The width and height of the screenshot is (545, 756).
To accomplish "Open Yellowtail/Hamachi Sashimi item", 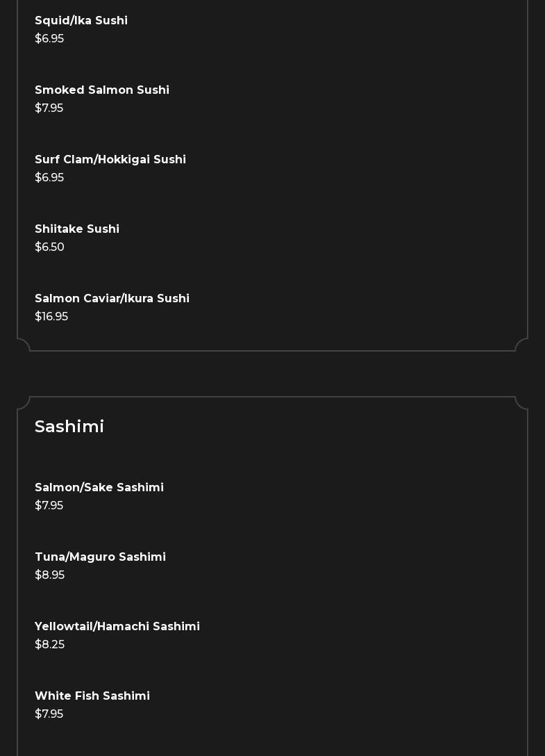I will click(117, 627).
